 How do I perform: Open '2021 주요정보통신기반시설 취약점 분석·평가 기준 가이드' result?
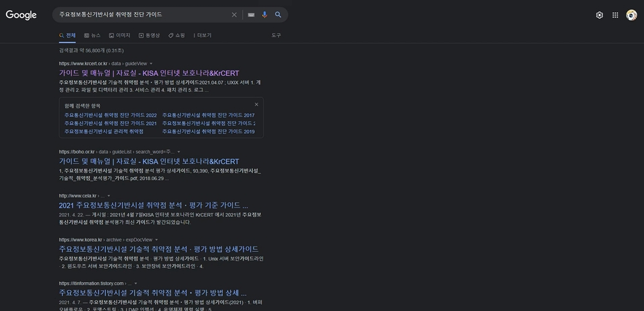coord(153,206)
